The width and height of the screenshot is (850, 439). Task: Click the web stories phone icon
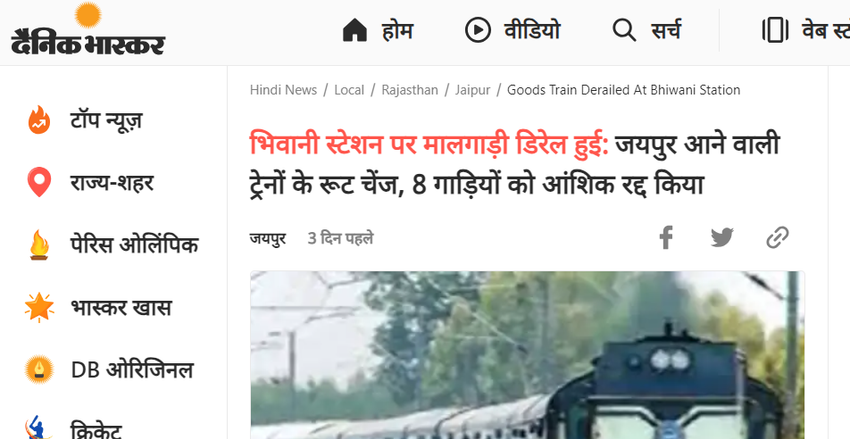tap(775, 30)
